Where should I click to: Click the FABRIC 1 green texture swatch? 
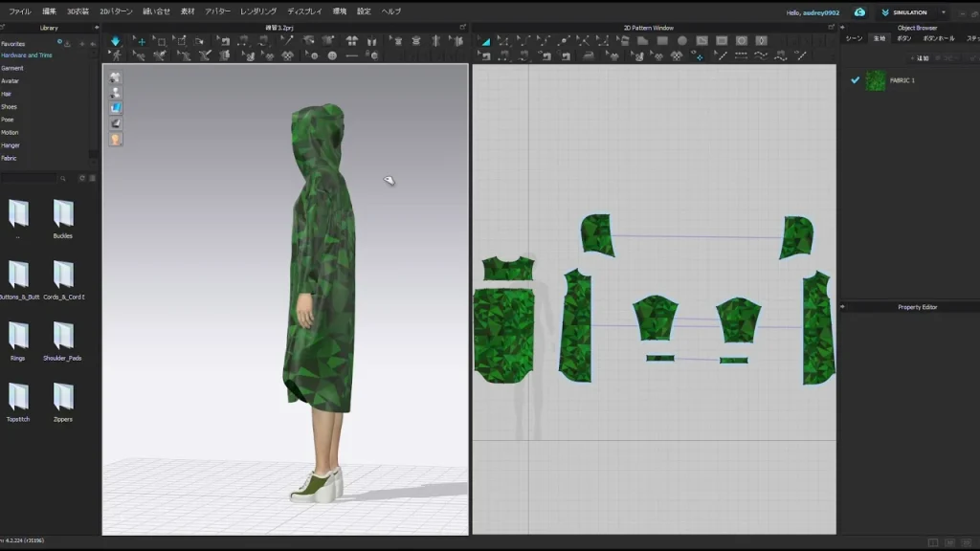click(x=876, y=80)
